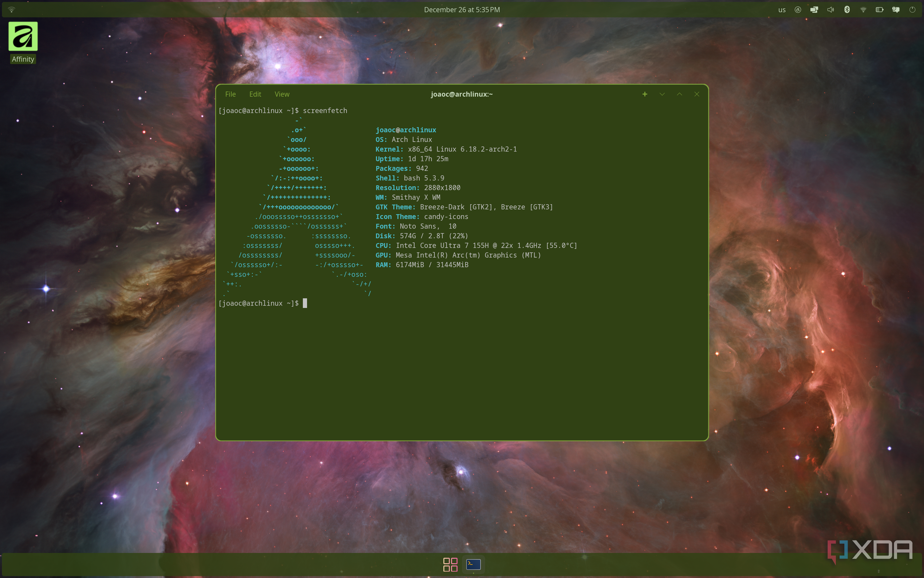Click the terminal icon in the dock
Screen dimensions: 924x578
474,564
